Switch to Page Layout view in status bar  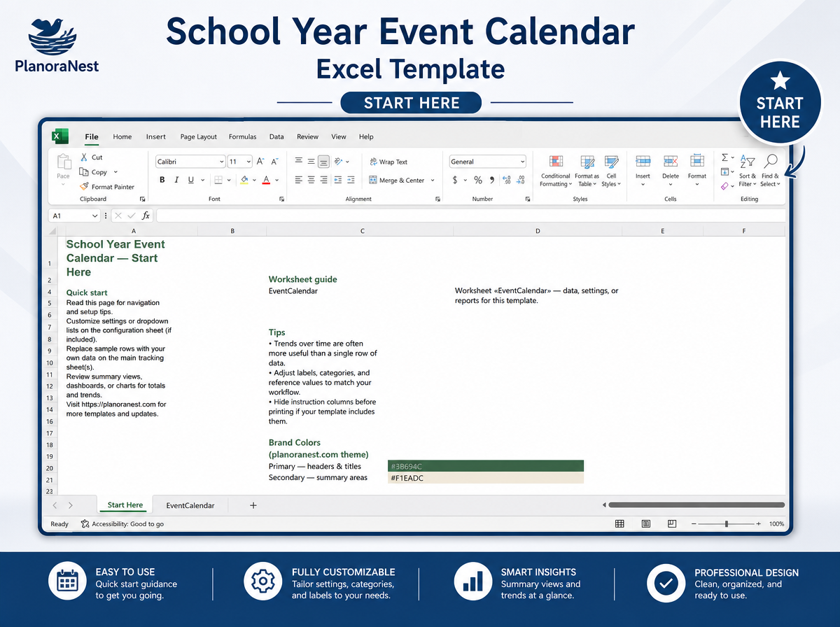point(645,523)
